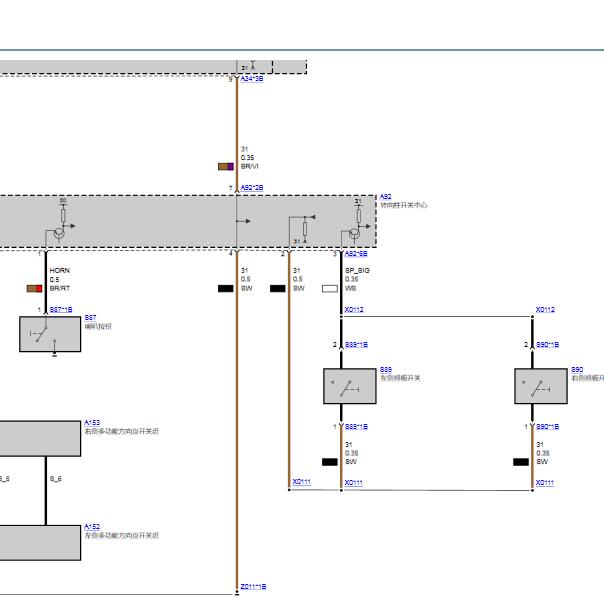The height and width of the screenshot is (607, 604).
Task: Click the transistor symbol above pin 1 HORN
Action: pyautogui.click(x=59, y=233)
